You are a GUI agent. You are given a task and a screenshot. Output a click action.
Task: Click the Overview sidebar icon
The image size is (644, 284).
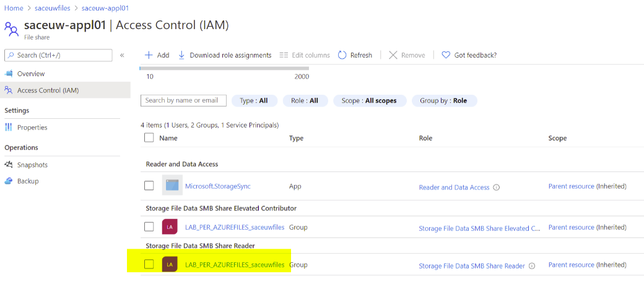tap(9, 74)
